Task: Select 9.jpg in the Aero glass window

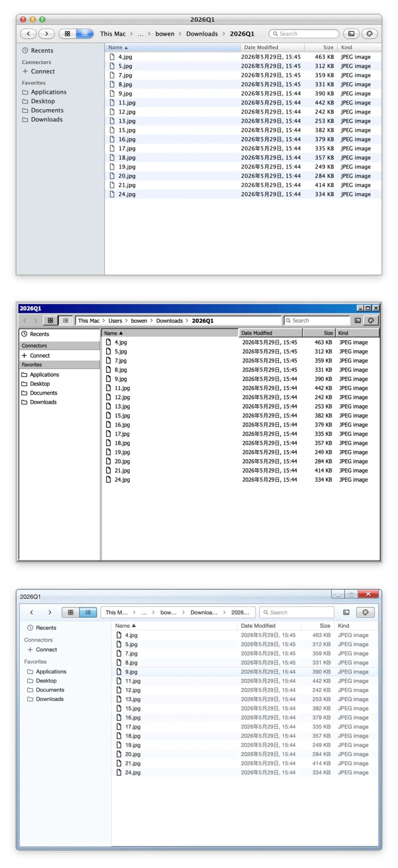Action: 245,671
